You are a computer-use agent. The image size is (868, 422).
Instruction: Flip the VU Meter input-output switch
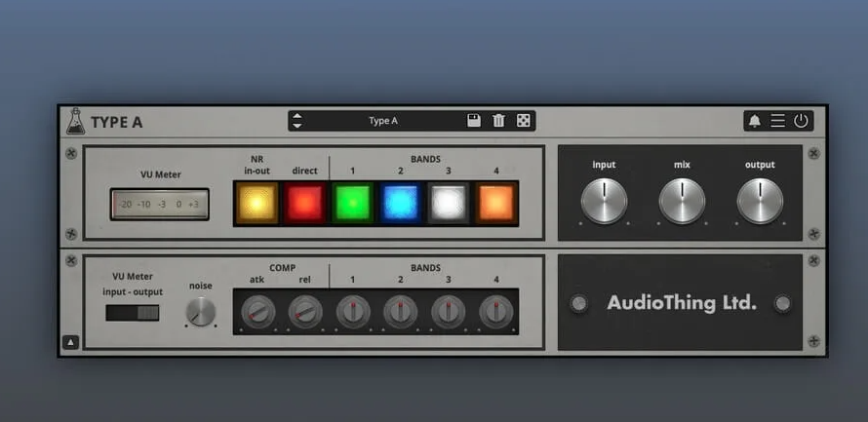click(133, 313)
